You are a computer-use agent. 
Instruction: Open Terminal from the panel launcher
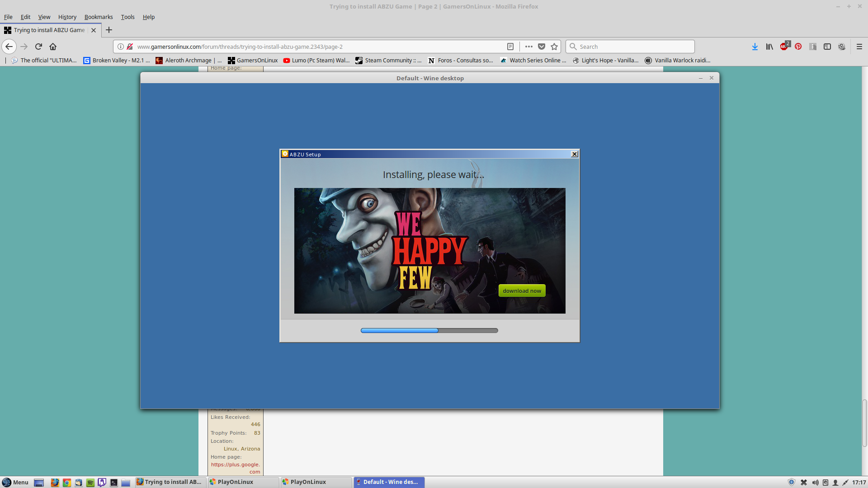coord(114,482)
